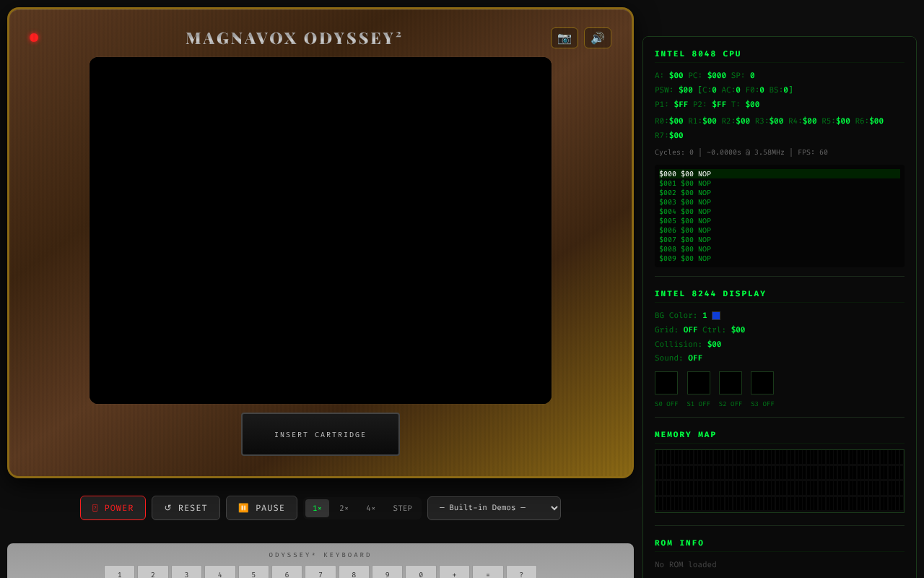Select the S2 sprite preview box
Screen dimensions: 924x578
coord(731,383)
